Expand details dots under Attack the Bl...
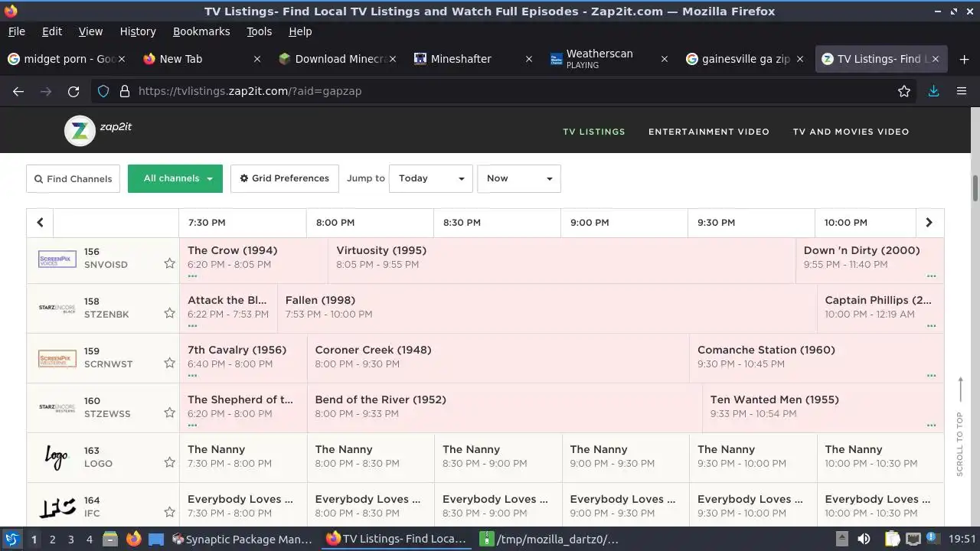 click(x=192, y=325)
